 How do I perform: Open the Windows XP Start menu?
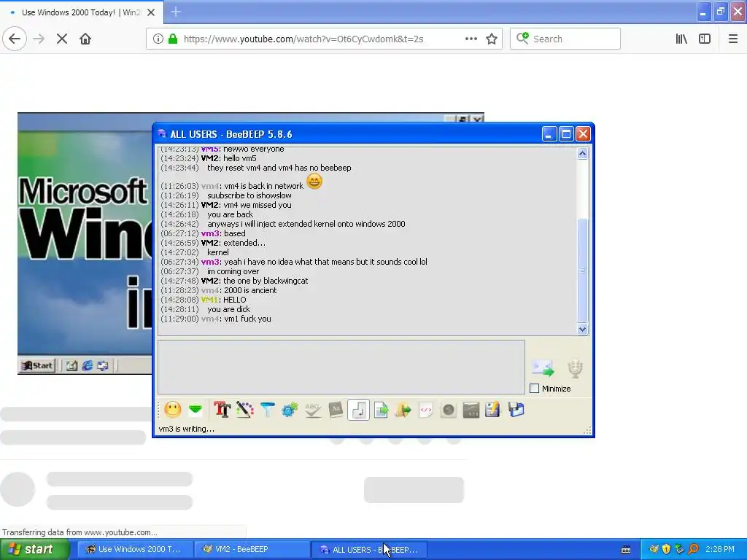tap(35, 549)
